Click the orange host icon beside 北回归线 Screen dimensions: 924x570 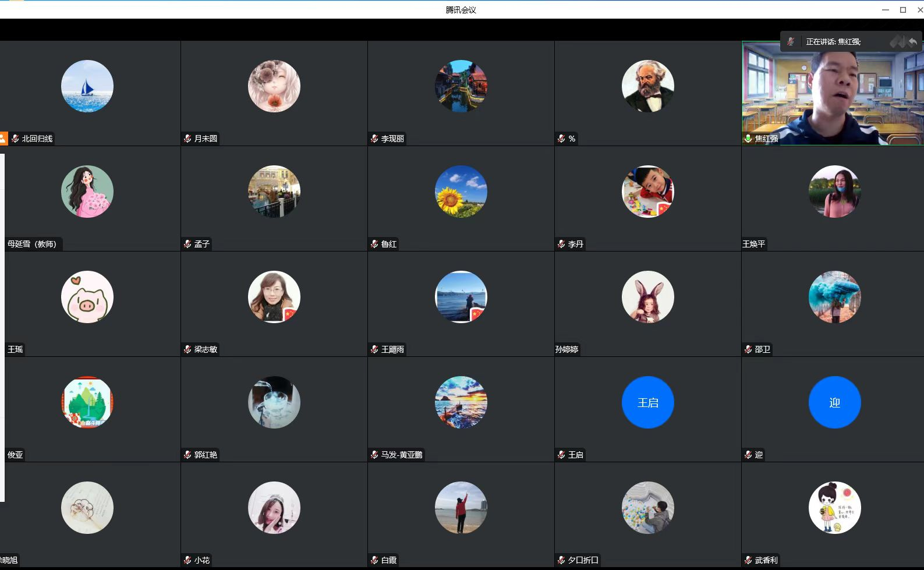3,139
